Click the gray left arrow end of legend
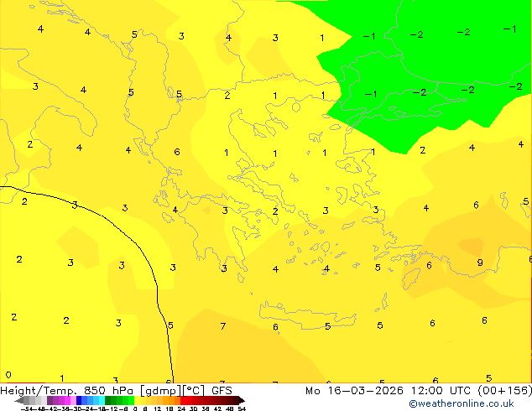 [x=19, y=401]
